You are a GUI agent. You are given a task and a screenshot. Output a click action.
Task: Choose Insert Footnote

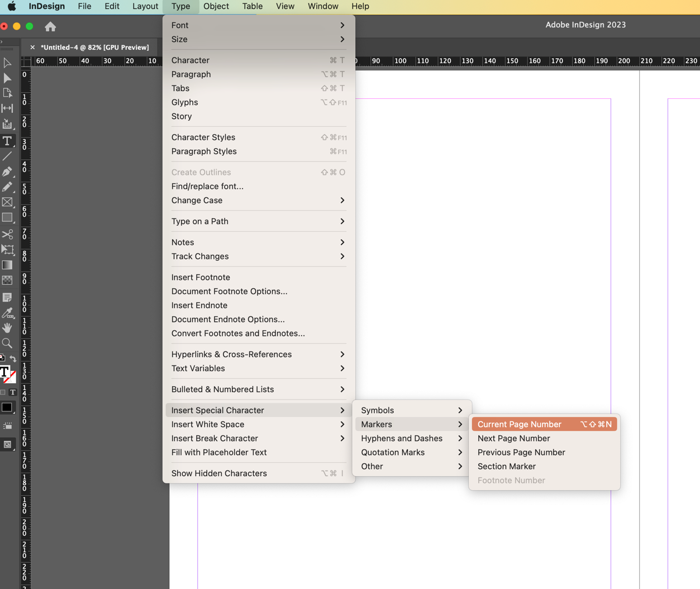(259, 277)
